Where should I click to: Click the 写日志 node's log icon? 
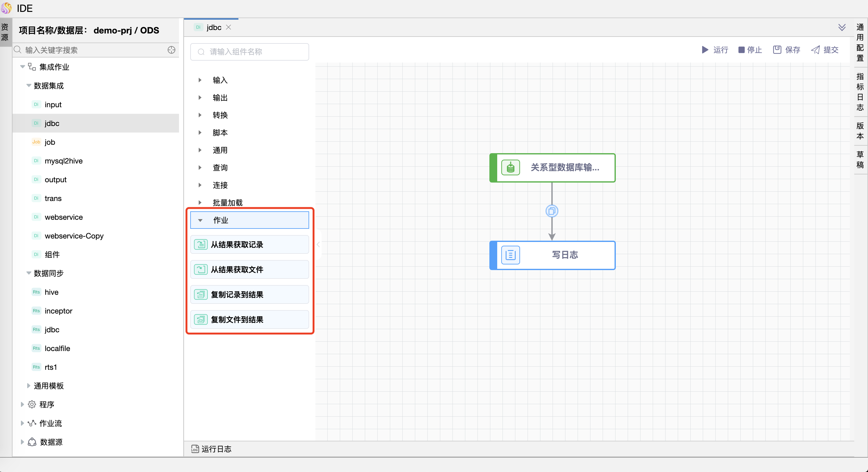click(510, 255)
